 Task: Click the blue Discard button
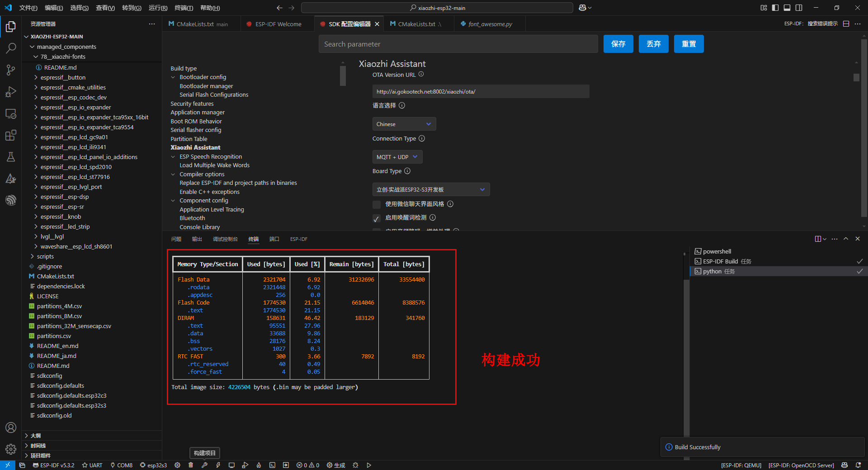[x=654, y=44]
